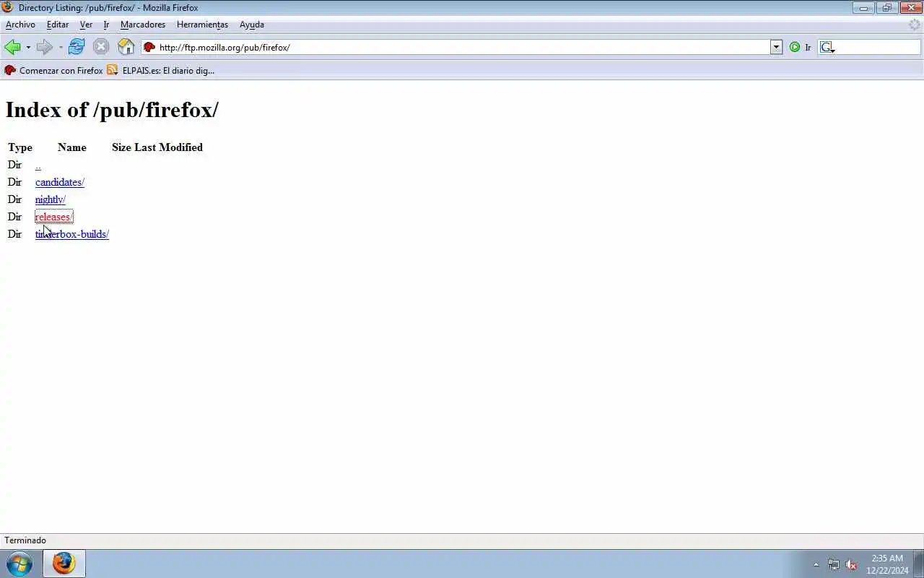Expand the address bar history dropdown
Viewport: 924px width, 578px height.
(x=777, y=48)
